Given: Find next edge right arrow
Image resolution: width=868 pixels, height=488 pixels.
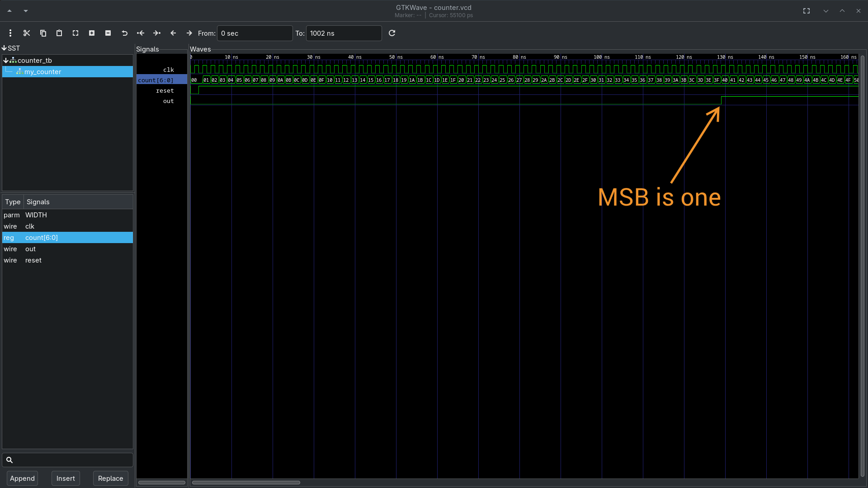Looking at the screenshot, I should 189,33.
